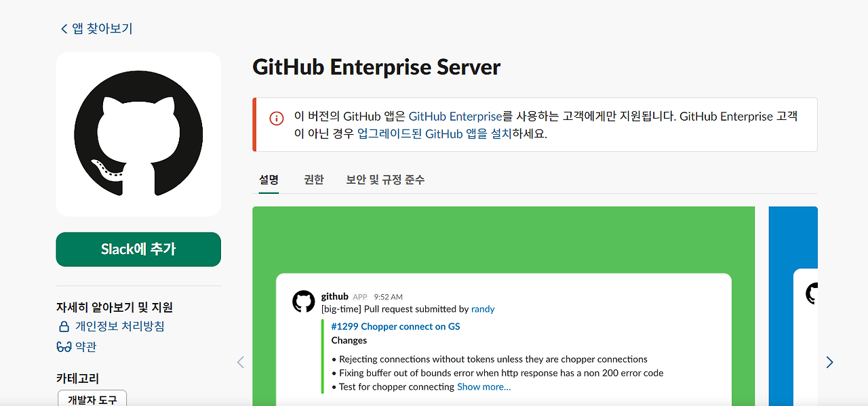
Task: Click the 자세히 알아보기 및 지원 heading
Action: click(x=115, y=307)
